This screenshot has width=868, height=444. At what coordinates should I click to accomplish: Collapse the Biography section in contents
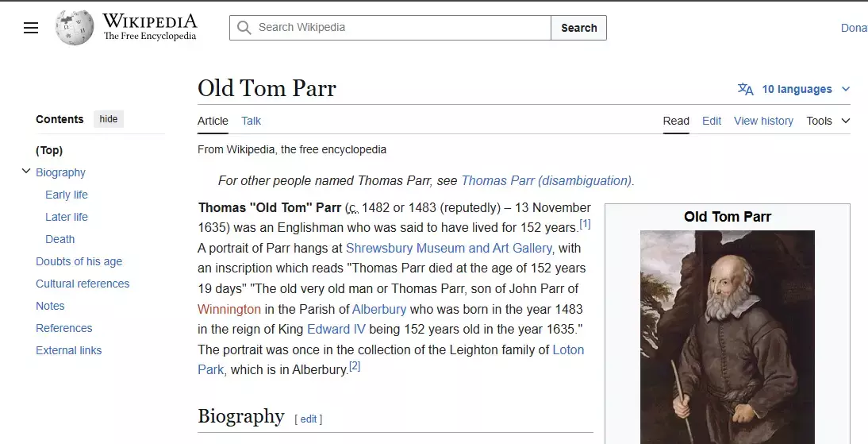(26, 172)
